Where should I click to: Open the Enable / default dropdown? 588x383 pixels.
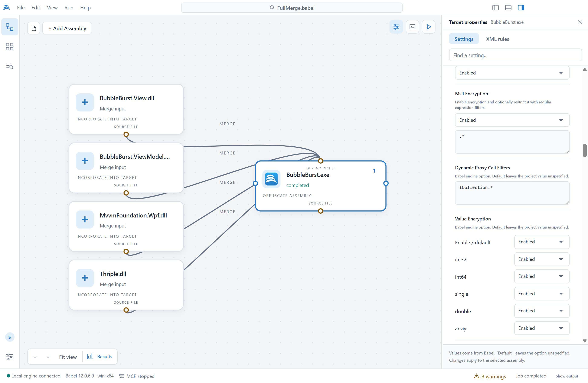542,242
